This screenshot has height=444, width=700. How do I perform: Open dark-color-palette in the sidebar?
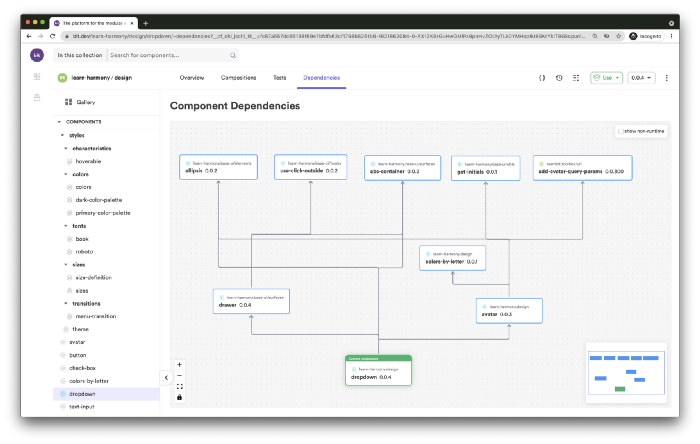(x=99, y=200)
